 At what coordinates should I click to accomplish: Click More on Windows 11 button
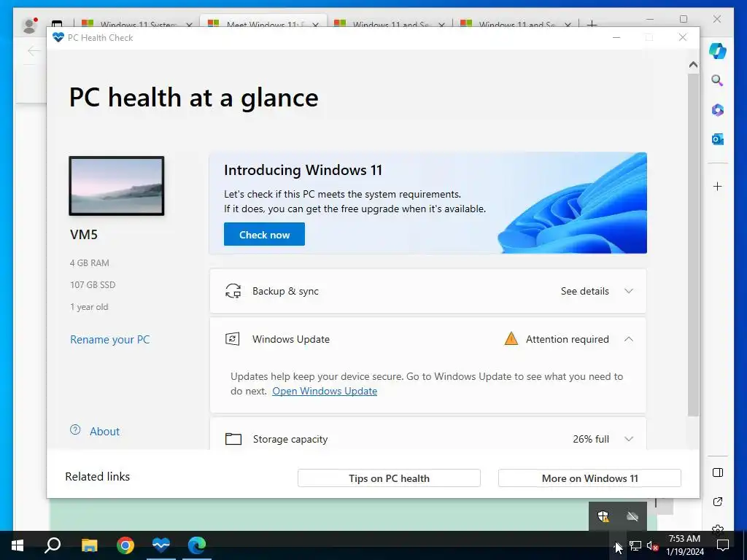[x=589, y=478]
